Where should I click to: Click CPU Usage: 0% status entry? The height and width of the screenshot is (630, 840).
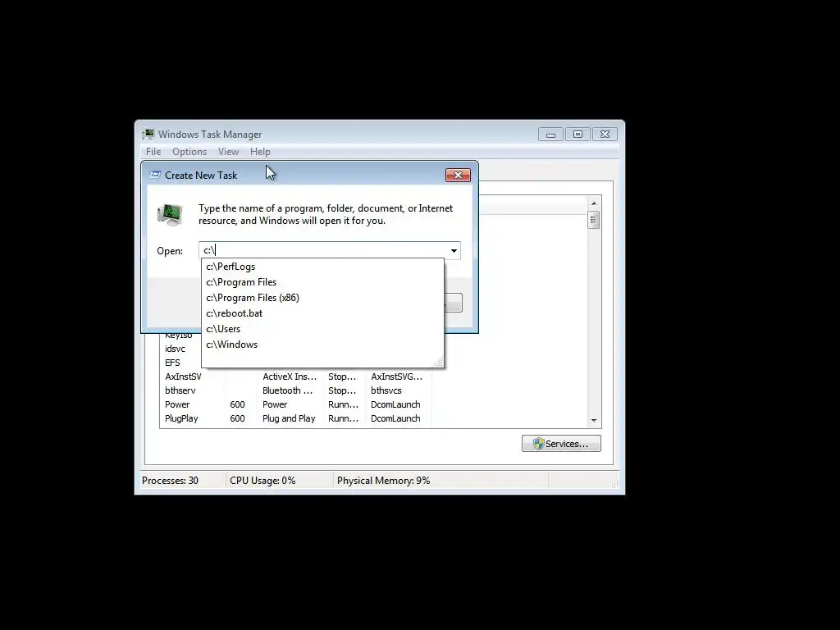(262, 481)
